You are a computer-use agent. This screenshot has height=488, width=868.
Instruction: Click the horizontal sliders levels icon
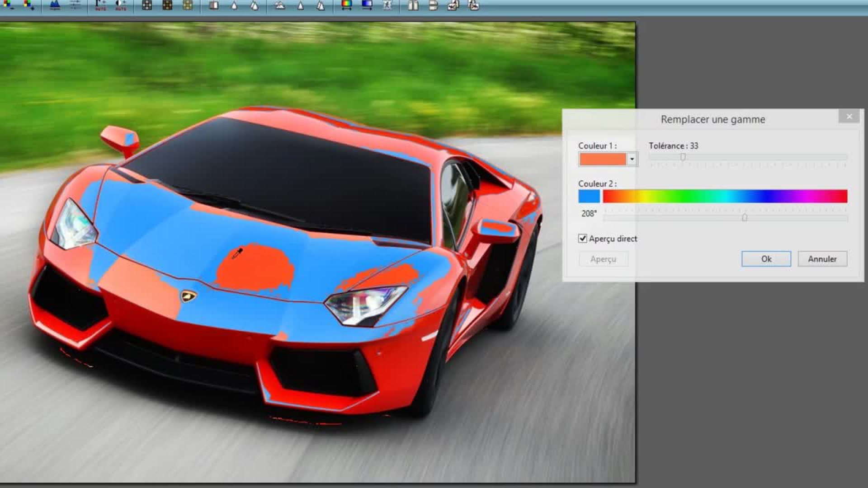(75, 5)
